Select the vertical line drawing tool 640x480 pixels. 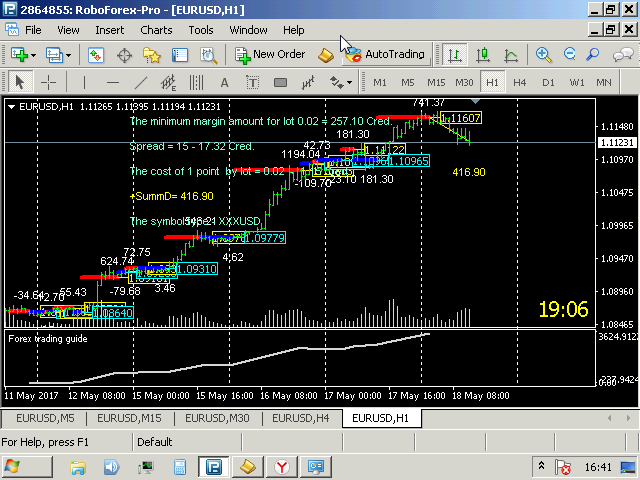[x=83, y=82]
